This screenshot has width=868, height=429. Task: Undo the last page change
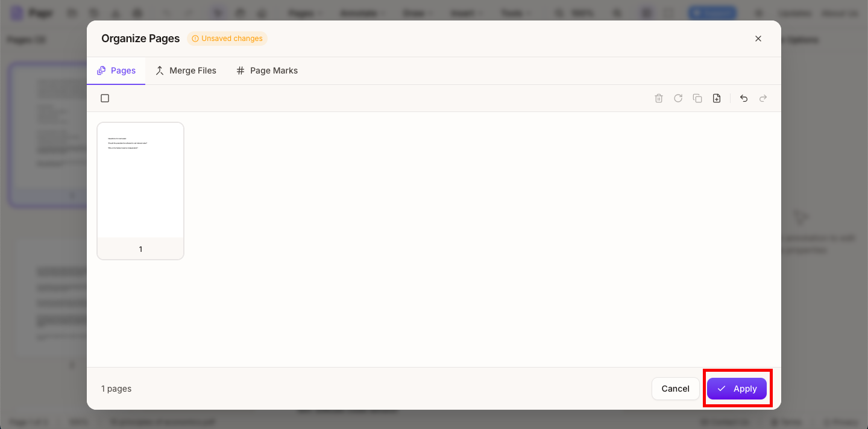[743, 98]
